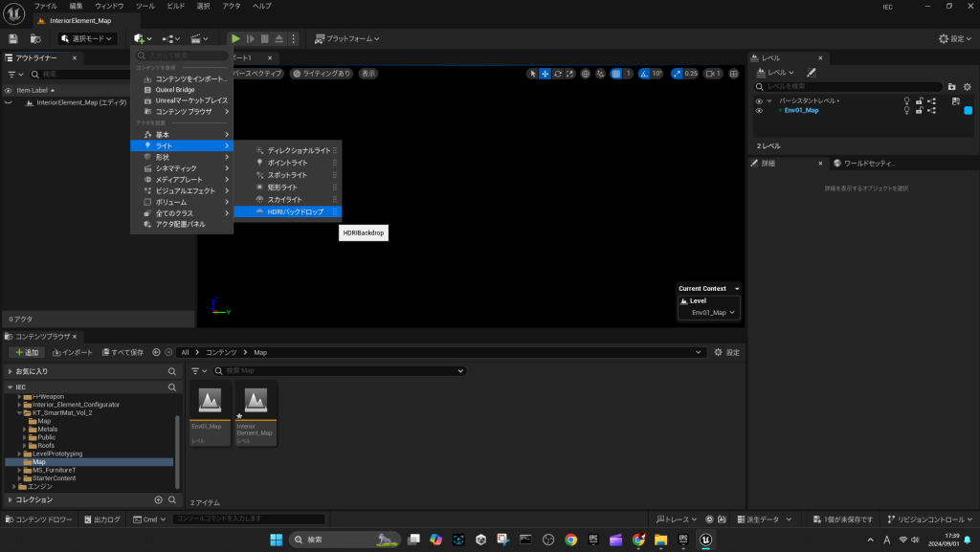Open the 選択モード dropdown
The width and height of the screenshot is (980, 552).
(x=88, y=38)
